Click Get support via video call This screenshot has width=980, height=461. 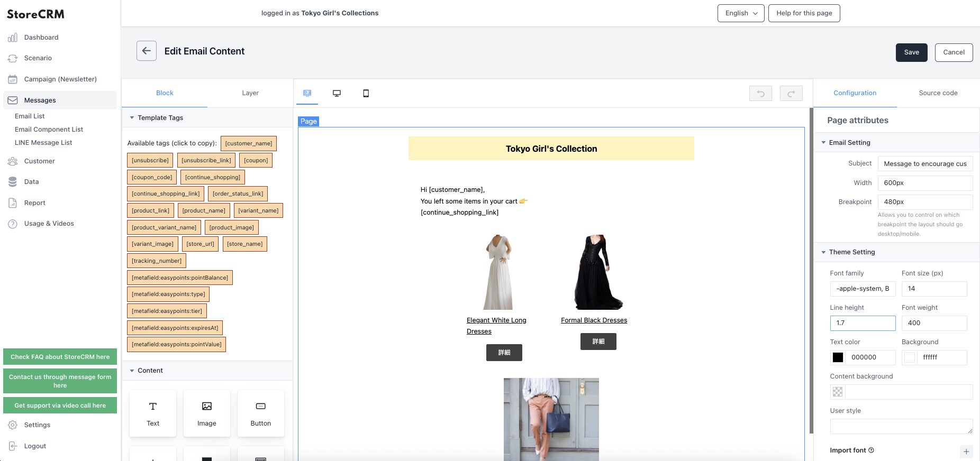60,405
